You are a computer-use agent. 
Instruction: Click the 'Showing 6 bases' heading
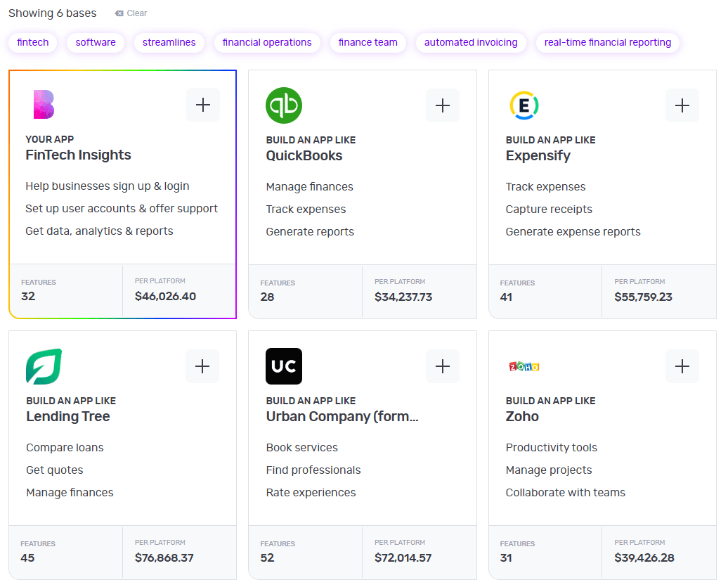pos(53,13)
